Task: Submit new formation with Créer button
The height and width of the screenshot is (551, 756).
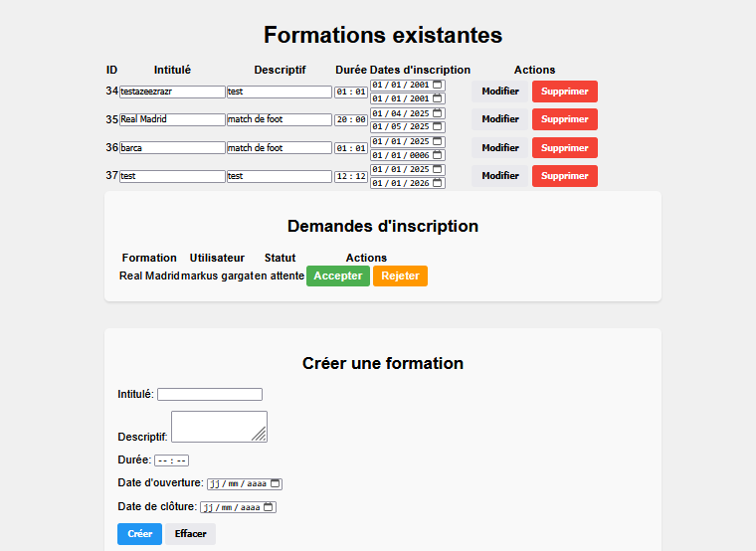Action: tap(139, 534)
